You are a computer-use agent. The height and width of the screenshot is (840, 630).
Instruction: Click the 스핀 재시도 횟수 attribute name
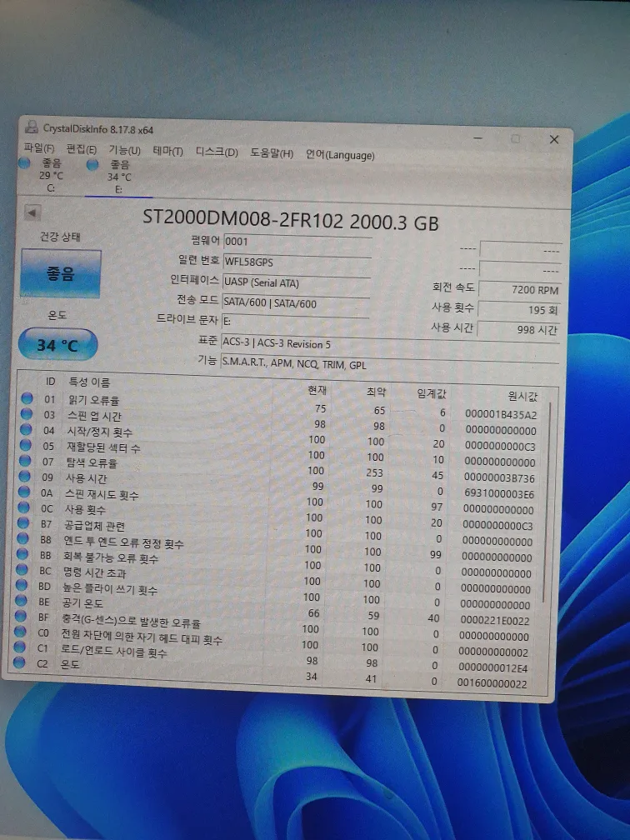[102, 494]
